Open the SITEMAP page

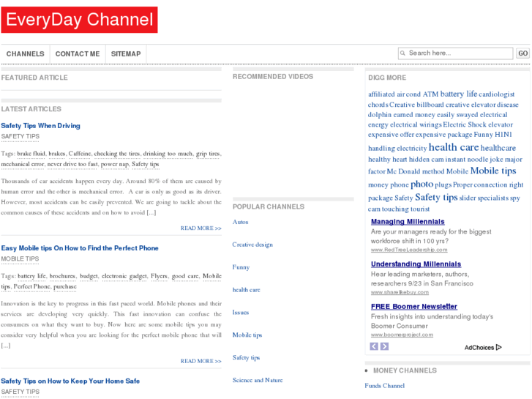coord(126,54)
